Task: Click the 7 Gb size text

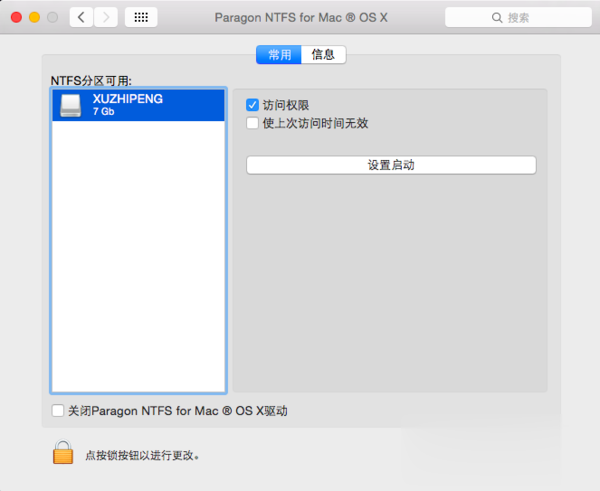Action: (103, 112)
